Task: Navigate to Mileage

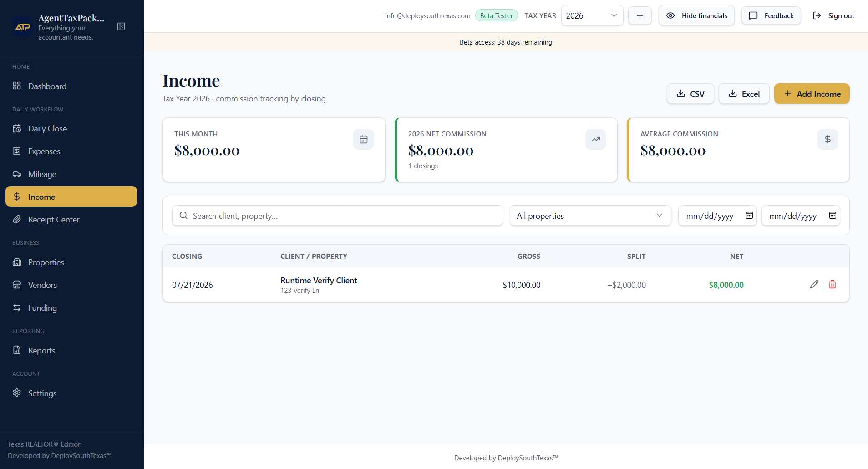Action: click(x=71, y=174)
